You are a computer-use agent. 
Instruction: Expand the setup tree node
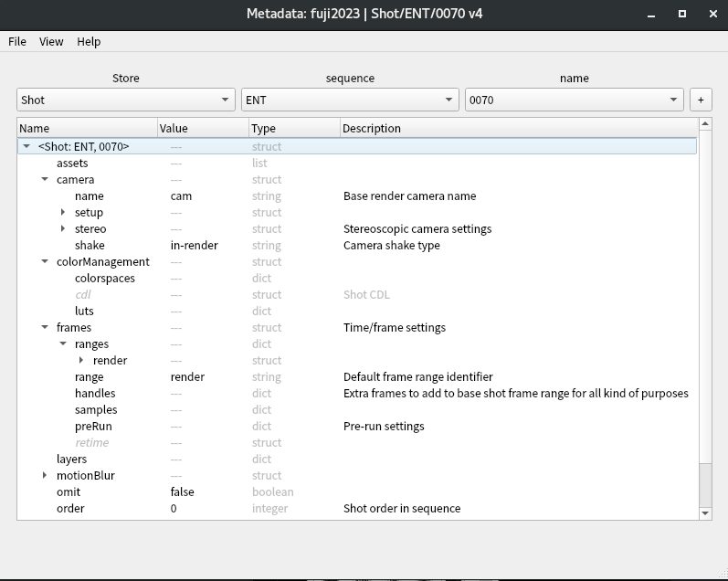pyautogui.click(x=63, y=213)
